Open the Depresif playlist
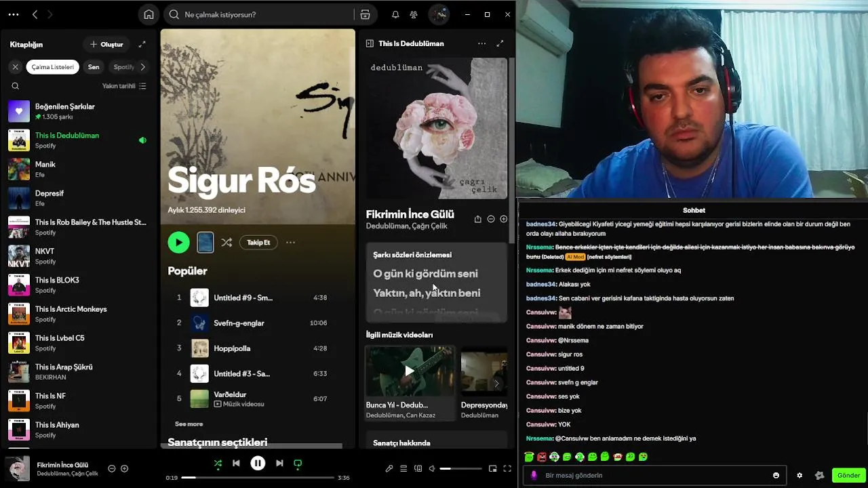This screenshot has width=868, height=488. click(79, 198)
